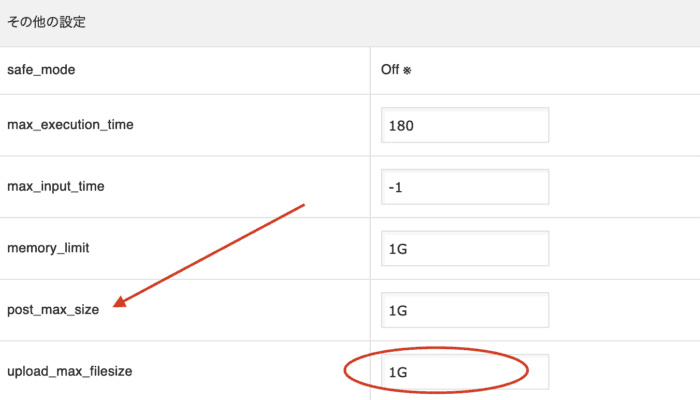Click the safe_mode label
700x400 pixels.
(41, 70)
